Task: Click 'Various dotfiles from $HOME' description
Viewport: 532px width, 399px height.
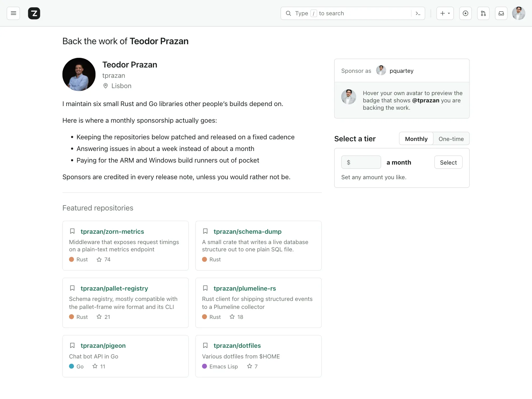Action: [x=241, y=356]
